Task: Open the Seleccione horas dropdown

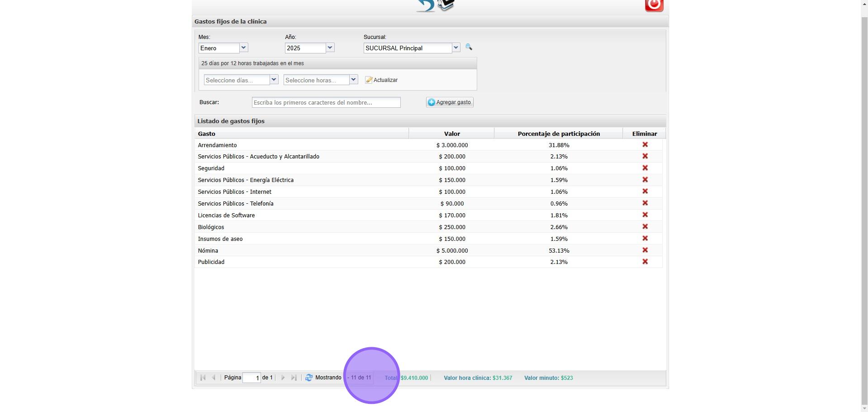Action: (x=353, y=80)
